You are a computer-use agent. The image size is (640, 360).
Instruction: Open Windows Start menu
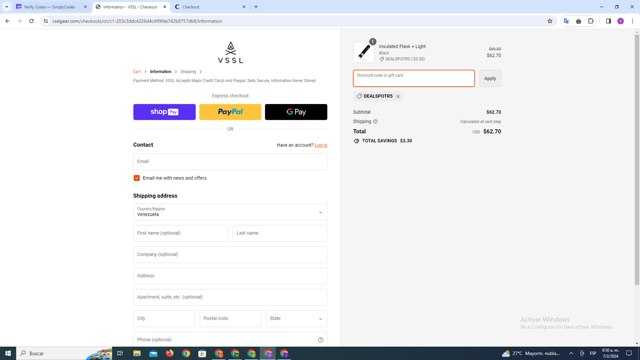coord(8,353)
